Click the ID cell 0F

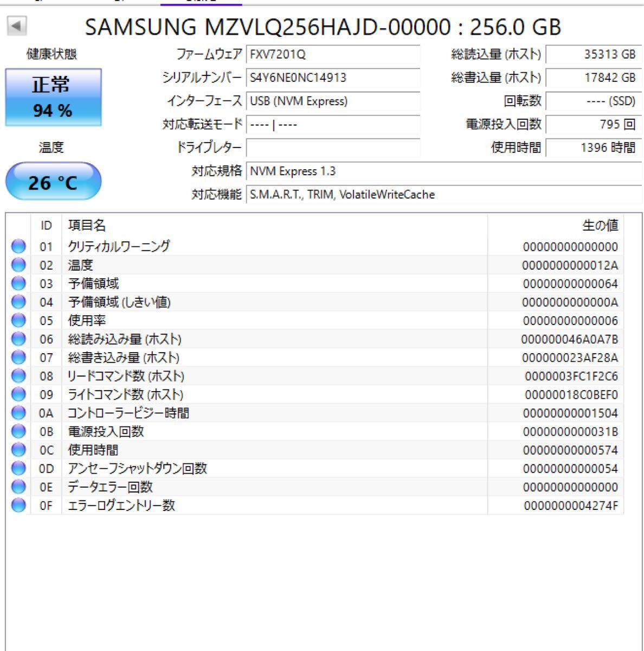46,505
